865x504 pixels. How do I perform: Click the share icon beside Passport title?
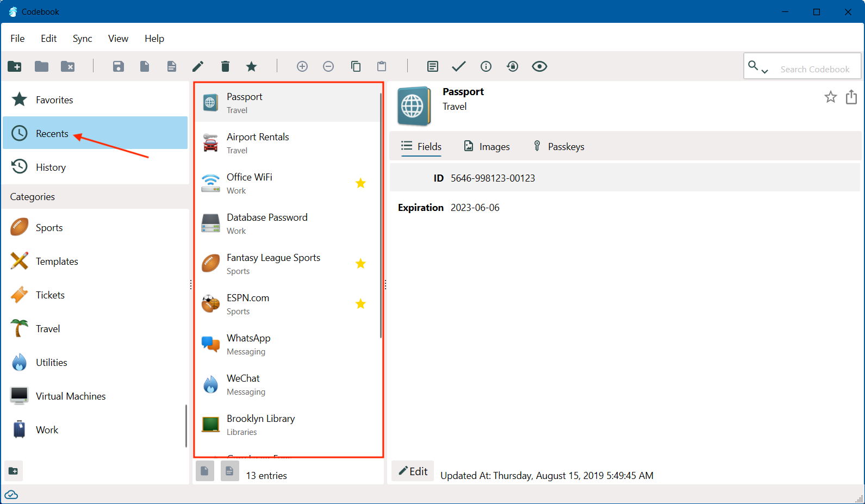pos(851,97)
